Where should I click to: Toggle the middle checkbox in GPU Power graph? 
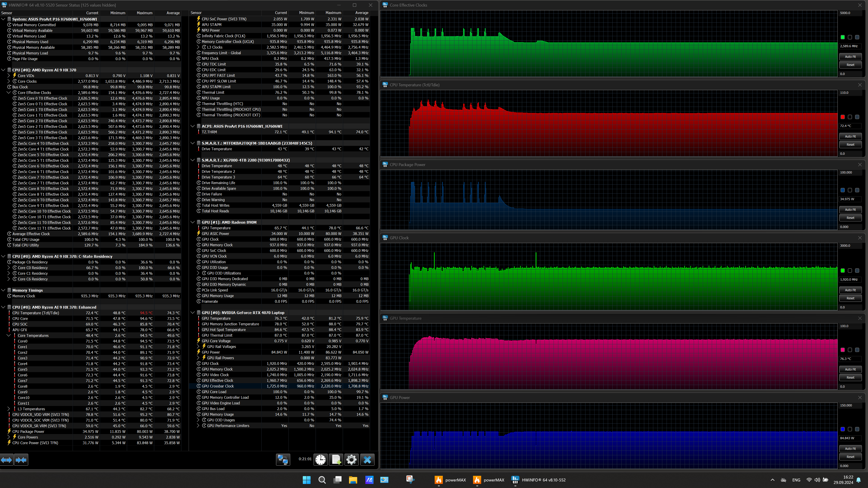(x=850, y=429)
